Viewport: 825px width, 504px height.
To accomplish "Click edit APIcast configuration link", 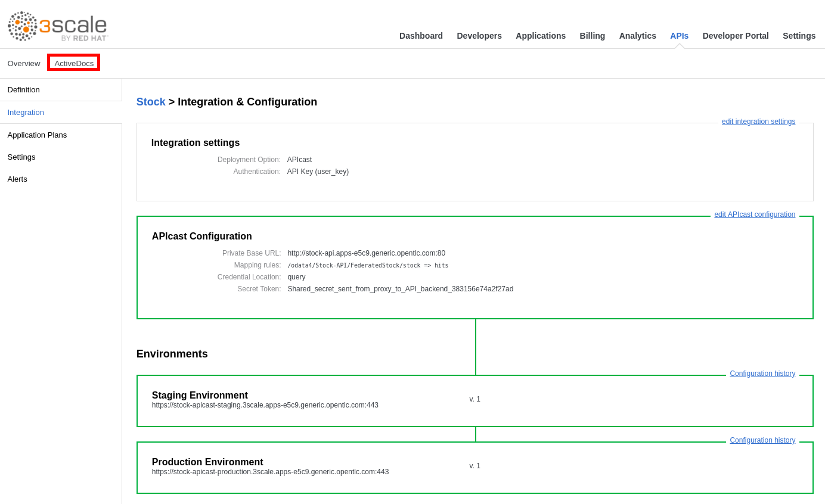I will [755, 214].
